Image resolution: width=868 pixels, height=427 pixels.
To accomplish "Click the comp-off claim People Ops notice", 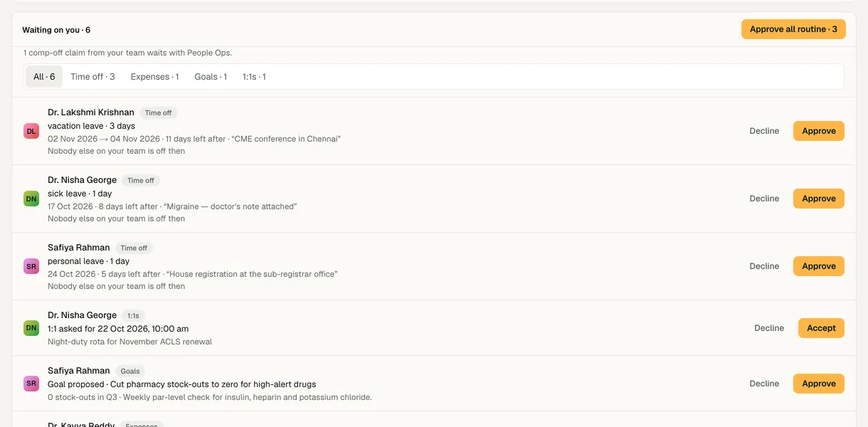I will tap(128, 53).
